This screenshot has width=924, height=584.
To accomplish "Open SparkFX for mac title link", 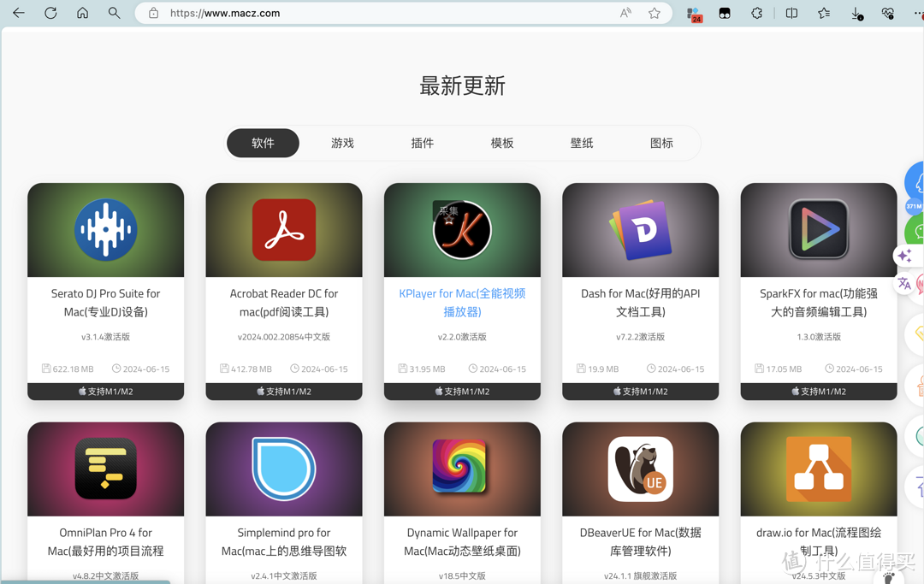I will [x=819, y=303].
